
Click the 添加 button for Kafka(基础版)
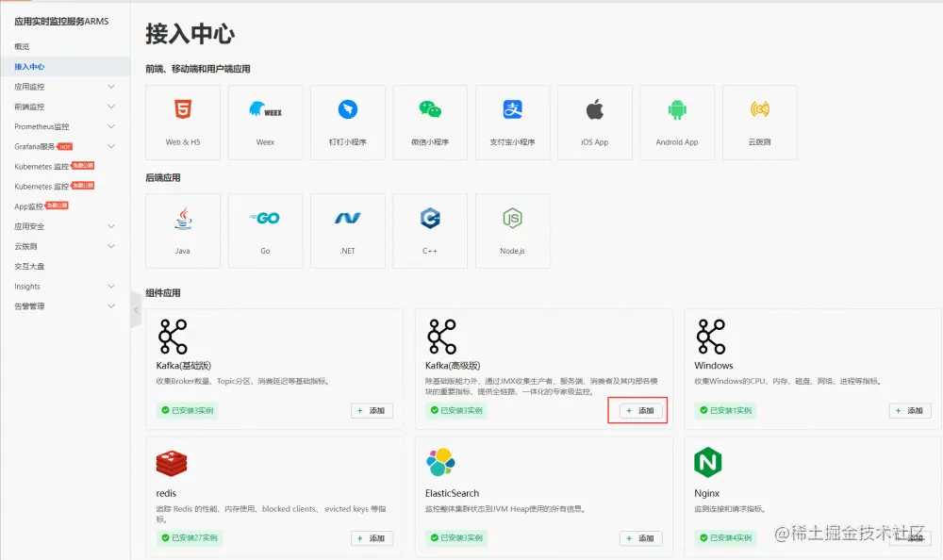[x=372, y=411]
